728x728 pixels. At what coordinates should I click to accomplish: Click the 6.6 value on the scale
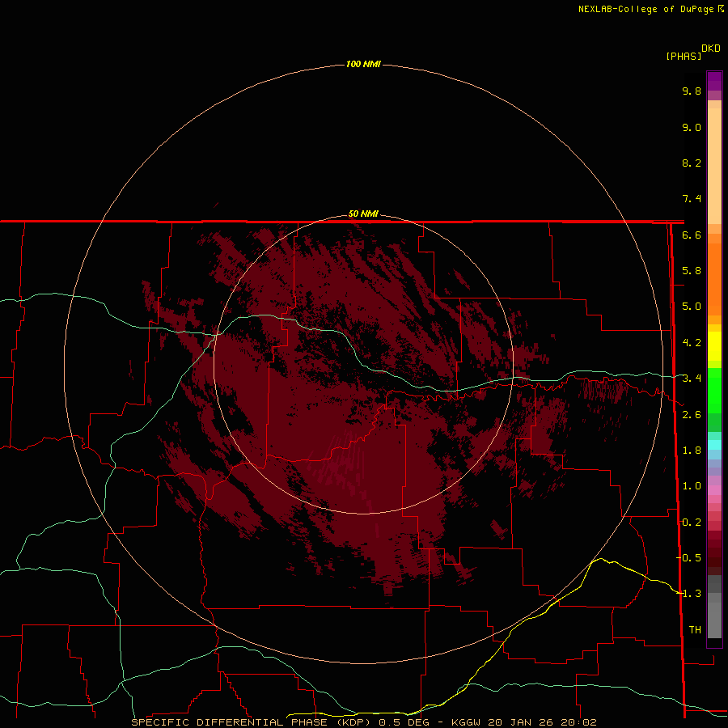tap(692, 235)
